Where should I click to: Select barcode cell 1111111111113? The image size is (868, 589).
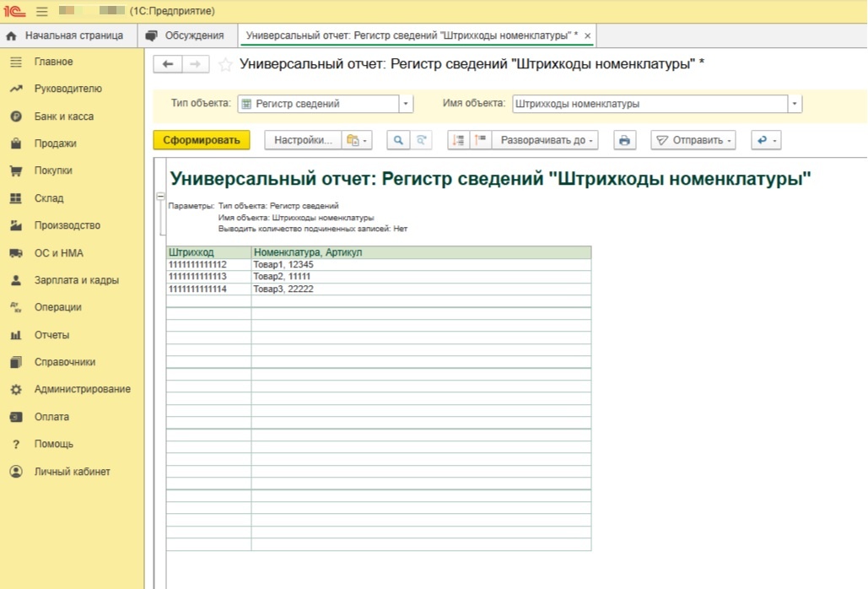(x=208, y=276)
